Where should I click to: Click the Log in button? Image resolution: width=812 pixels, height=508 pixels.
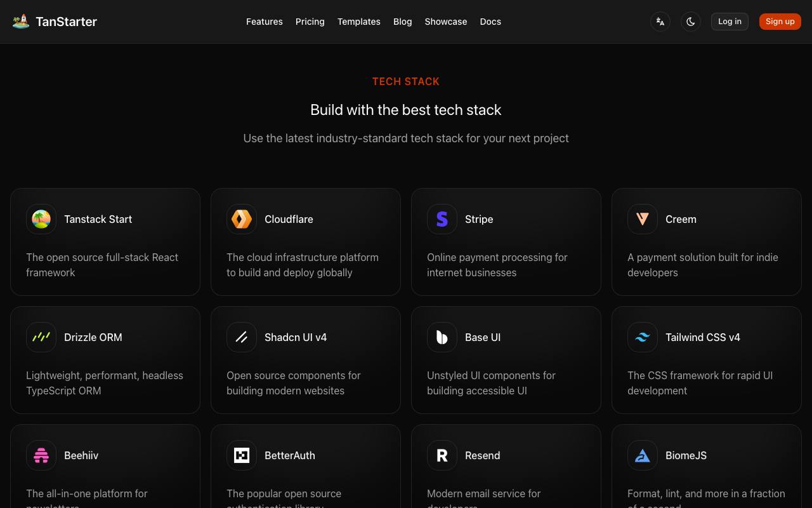pyautogui.click(x=730, y=22)
